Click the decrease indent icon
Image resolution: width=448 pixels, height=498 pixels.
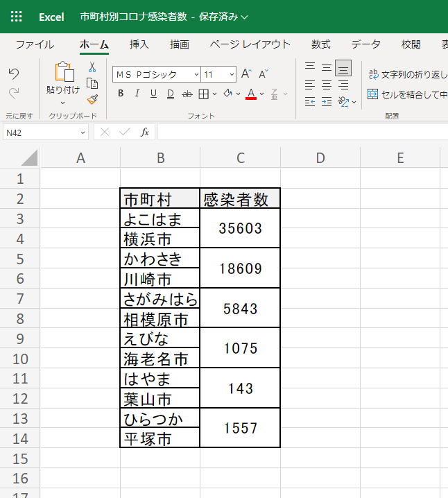309,102
